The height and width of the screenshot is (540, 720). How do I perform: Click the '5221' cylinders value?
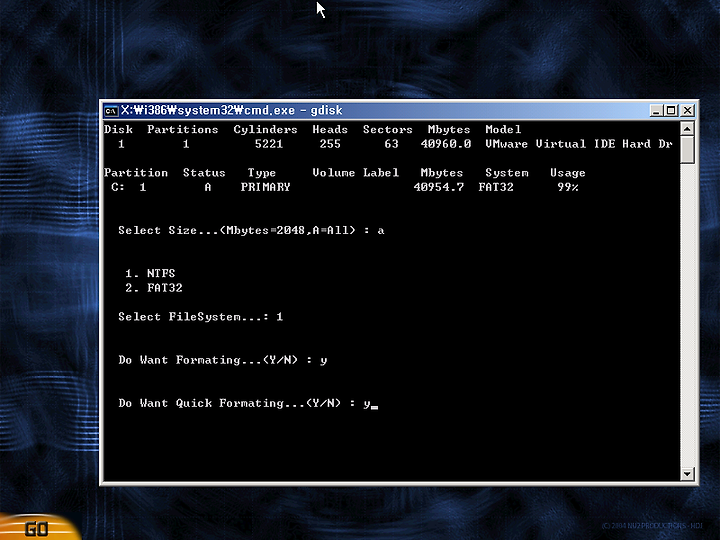pos(269,144)
